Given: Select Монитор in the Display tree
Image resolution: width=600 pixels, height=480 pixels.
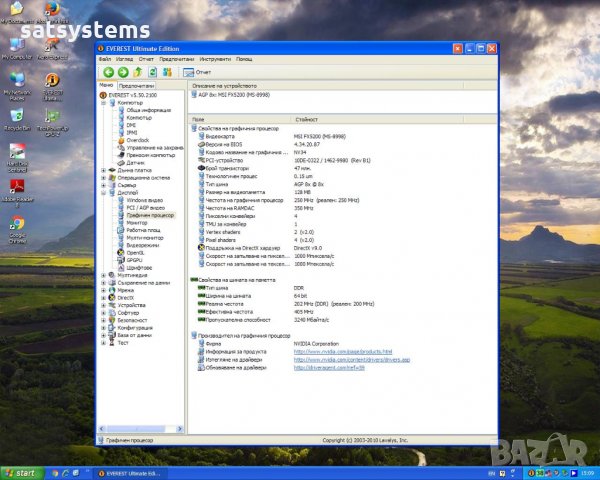Looking at the screenshot, I should [x=136, y=222].
